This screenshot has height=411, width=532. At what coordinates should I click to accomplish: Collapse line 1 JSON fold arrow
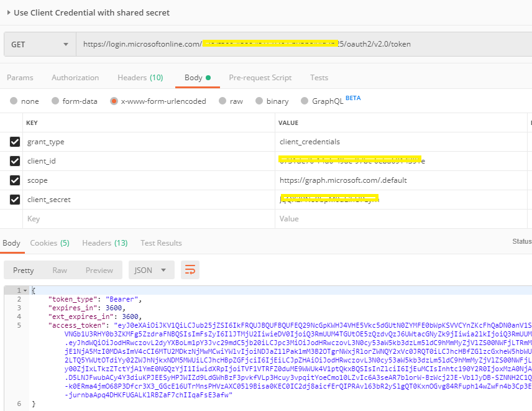[25, 290]
